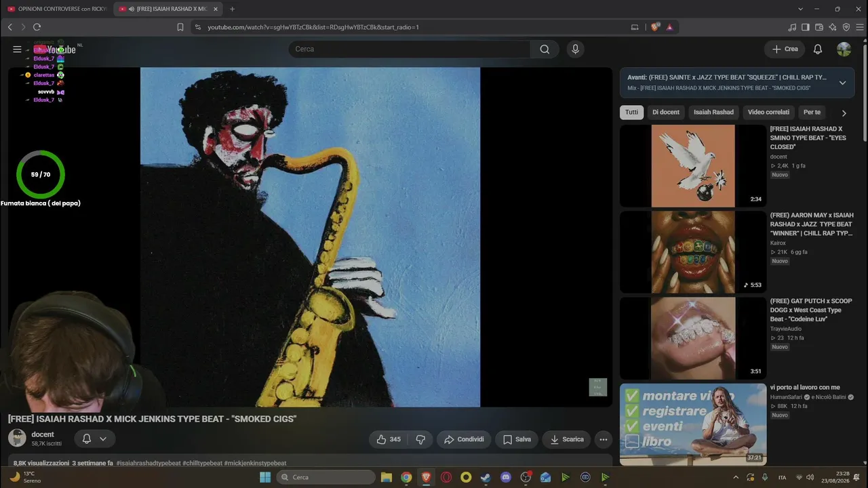868x488 pixels.
Task: Select the Tutti filter chip
Action: (631, 113)
